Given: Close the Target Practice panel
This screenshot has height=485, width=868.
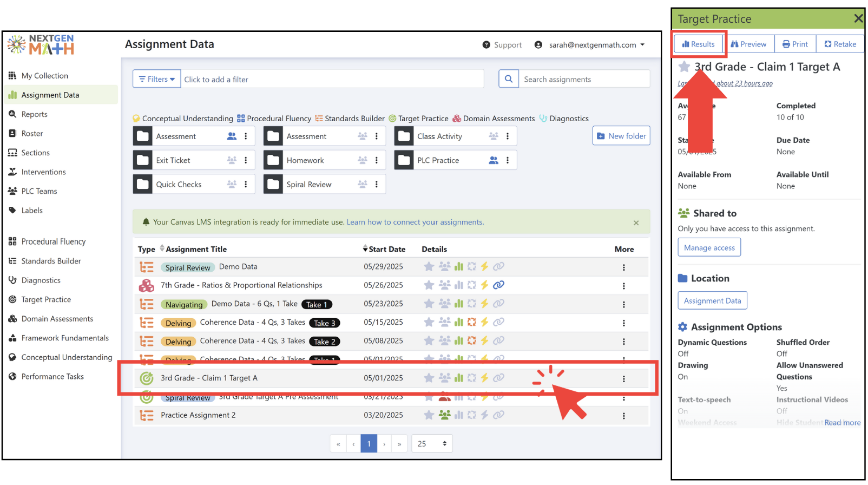Looking at the screenshot, I should pyautogui.click(x=858, y=19).
